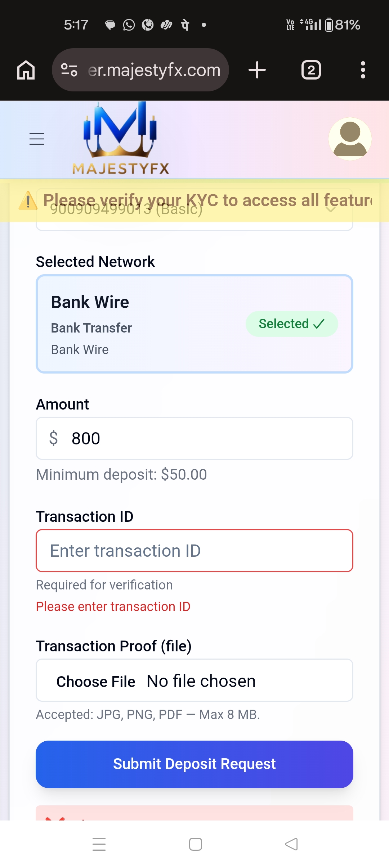Open a new browser tab
389x868 pixels.
click(x=257, y=70)
